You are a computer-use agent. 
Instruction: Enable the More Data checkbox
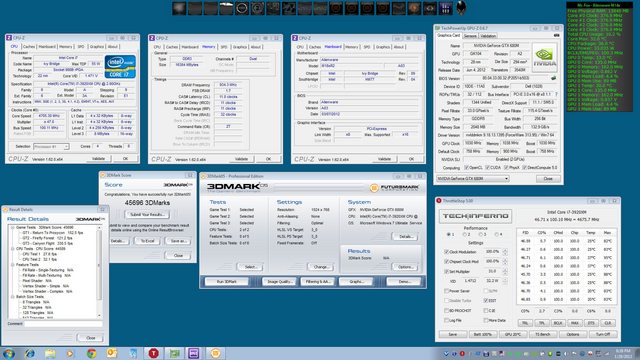486,320
